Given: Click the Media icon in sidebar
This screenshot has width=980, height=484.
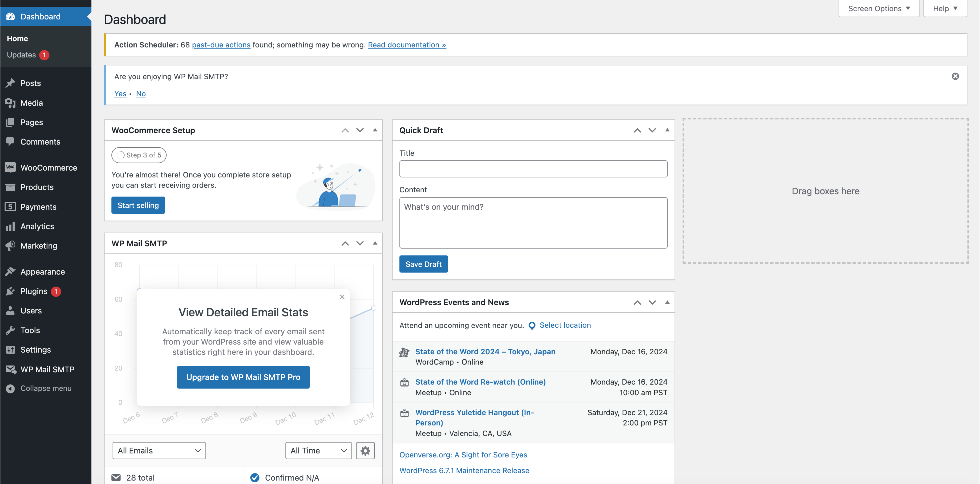Looking at the screenshot, I should (x=10, y=103).
